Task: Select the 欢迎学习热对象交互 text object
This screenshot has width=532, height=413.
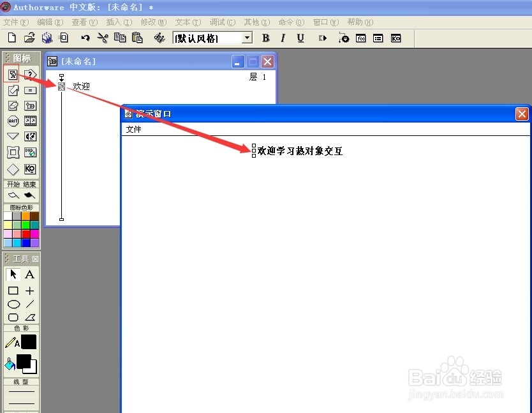Action: pyautogui.click(x=300, y=151)
